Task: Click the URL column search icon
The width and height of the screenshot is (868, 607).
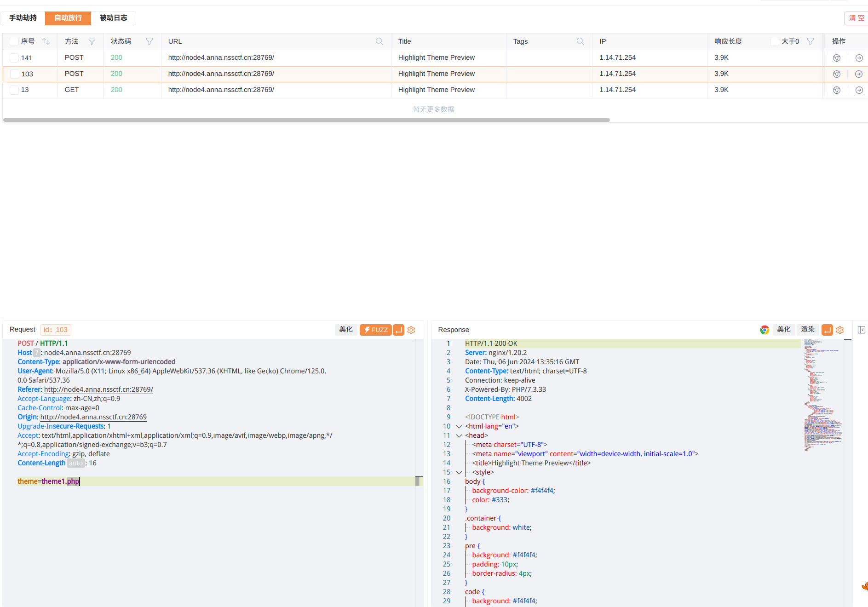Action: [379, 41]
